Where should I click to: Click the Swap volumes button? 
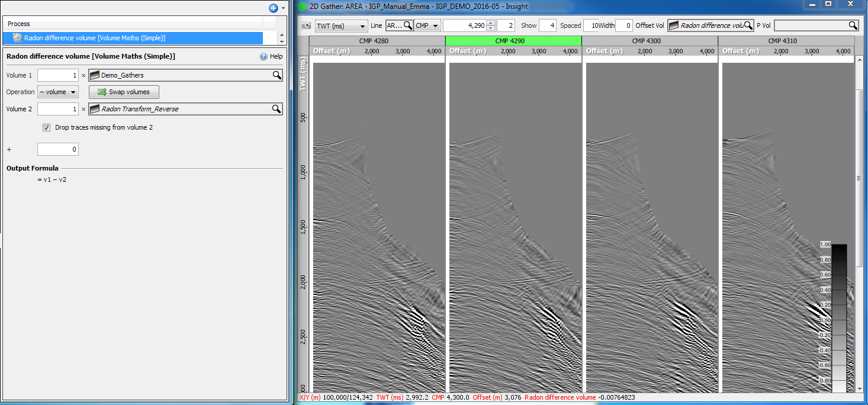pyautogui.click(x=124, y=92)
